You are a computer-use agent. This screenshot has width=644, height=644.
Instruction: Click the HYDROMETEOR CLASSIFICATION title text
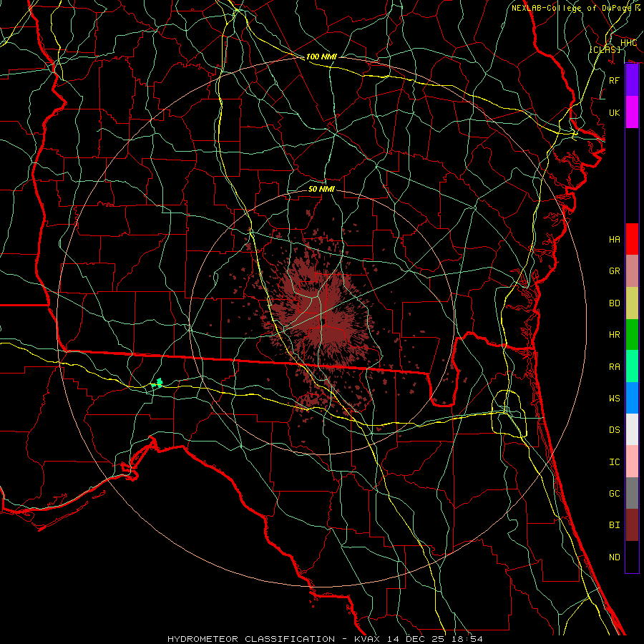[x=251, y=639]
